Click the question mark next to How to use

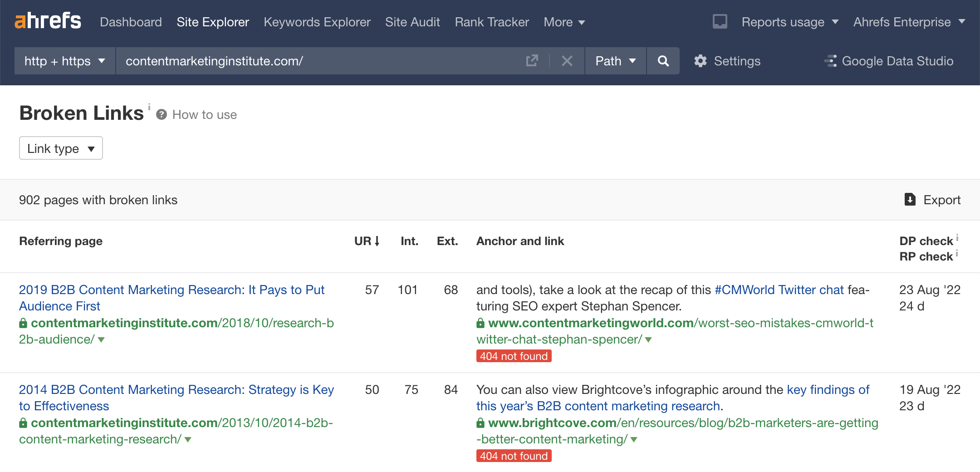click(162, 114)
